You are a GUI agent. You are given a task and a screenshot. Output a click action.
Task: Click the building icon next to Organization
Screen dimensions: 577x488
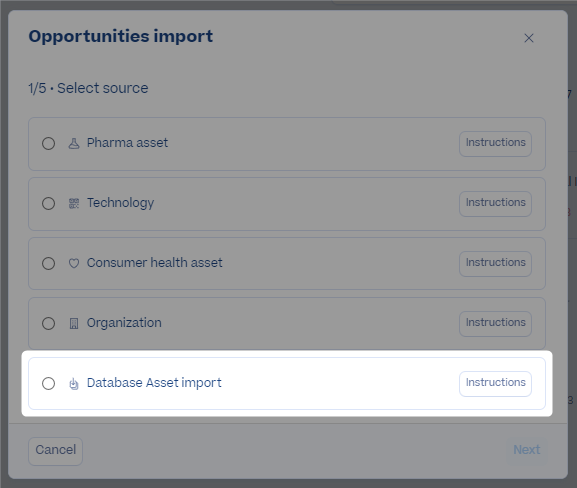[x=74, y=323]
